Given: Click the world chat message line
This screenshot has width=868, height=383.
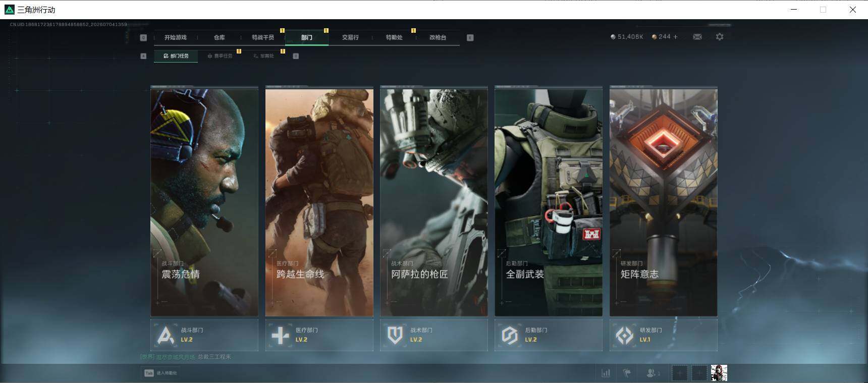Looking at the screenshot, I should tap(186, 357).
